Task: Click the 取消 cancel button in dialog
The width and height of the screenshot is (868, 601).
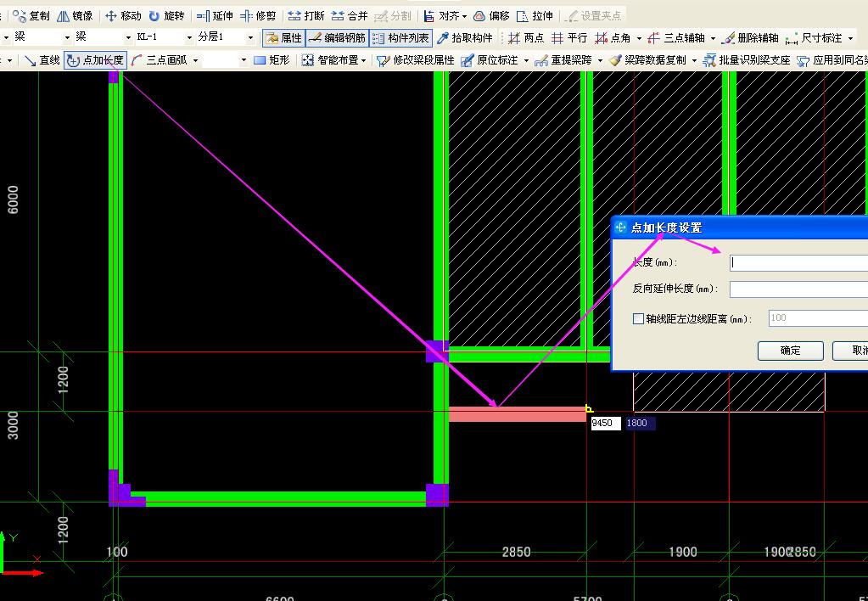Action: (x=850, y=351)
